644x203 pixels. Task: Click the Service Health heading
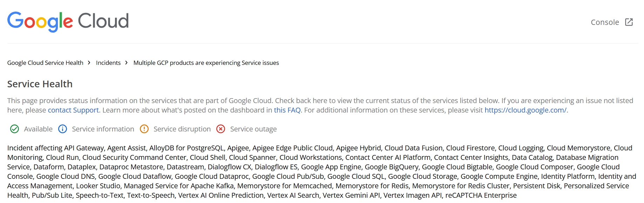(x=40, y=84)
